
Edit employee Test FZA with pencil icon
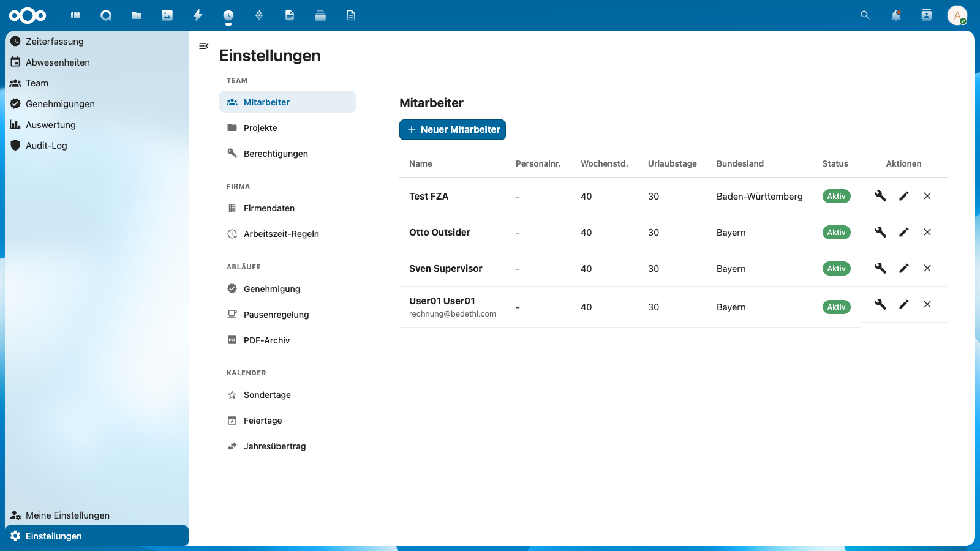coord(904,196)
